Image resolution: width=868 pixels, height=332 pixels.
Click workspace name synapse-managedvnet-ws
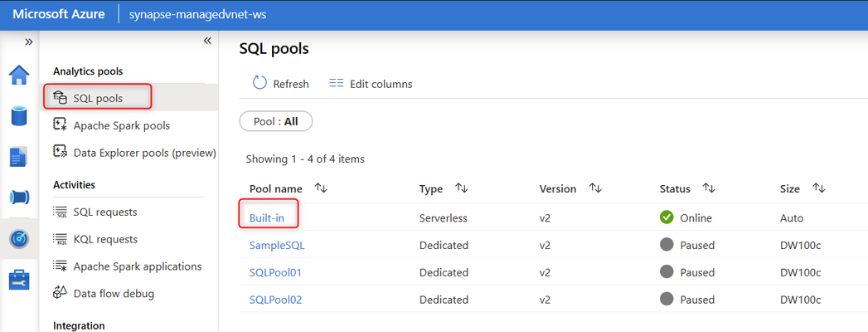[197, 15]
